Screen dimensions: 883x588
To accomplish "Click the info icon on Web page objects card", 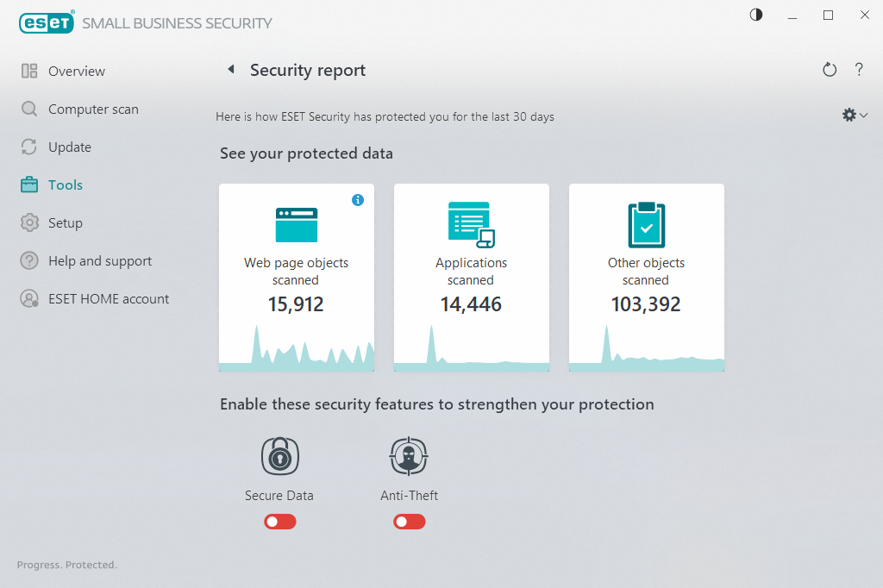I will (358, 200).
